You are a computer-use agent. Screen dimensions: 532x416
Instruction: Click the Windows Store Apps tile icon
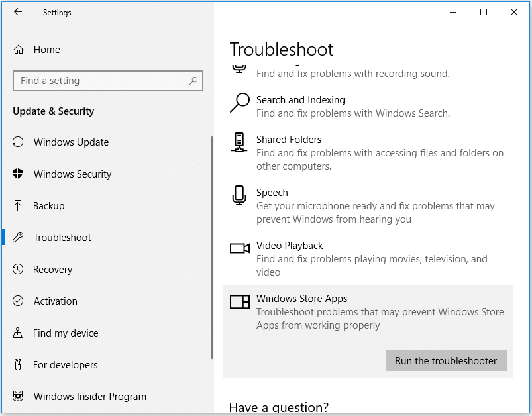pos(240,301)
